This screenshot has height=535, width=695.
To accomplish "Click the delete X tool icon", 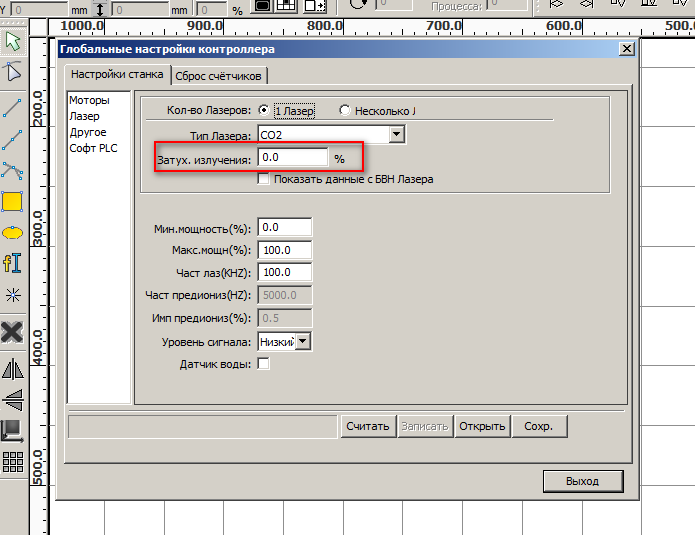I will pyautogui.click(x=13, y=331).
